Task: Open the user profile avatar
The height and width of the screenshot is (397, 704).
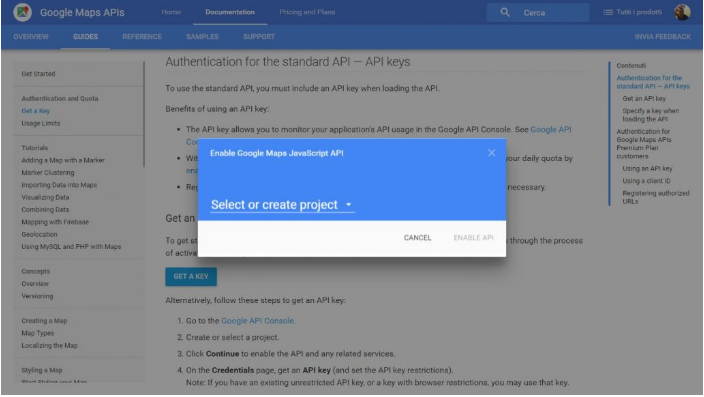Action: click(x=682, y=12)
